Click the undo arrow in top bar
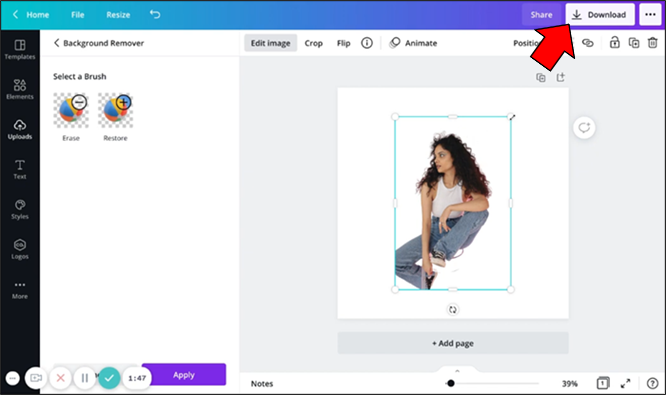The height and width of the screenshot is (395, 666). point(155,14)
